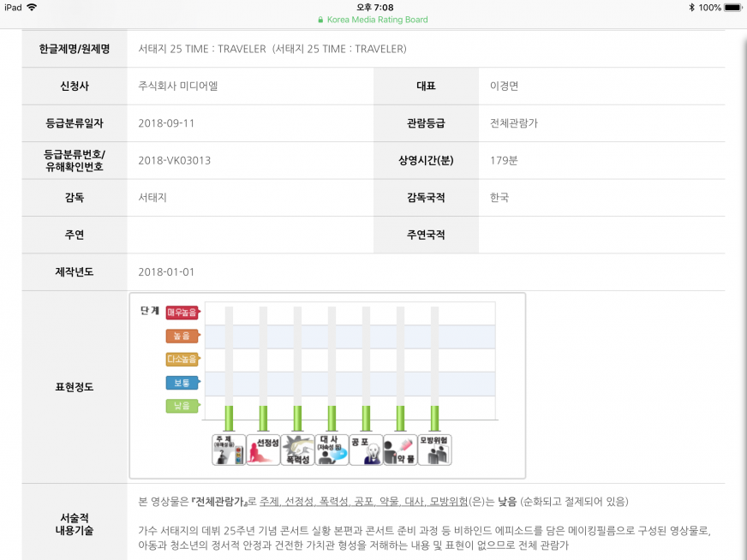This screenshot has width=747, height=560.
Task: Click the 신청사 header cell
Action: point(75,86)
